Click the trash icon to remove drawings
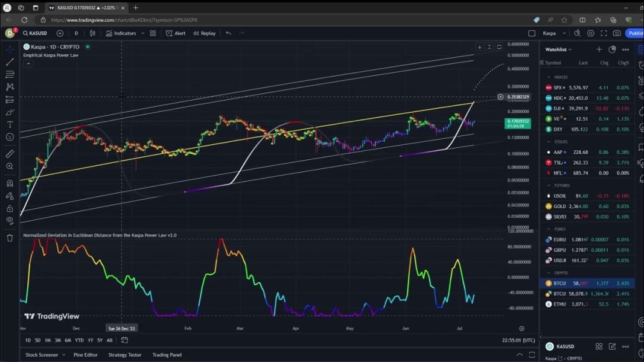This screenshot has width=644, height=362. point(10,238)
